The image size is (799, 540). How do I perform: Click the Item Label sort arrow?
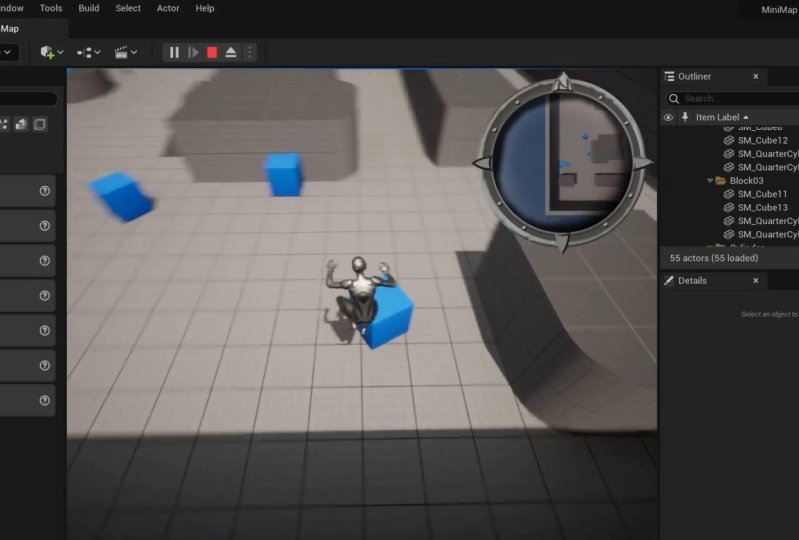coord(746,117)
